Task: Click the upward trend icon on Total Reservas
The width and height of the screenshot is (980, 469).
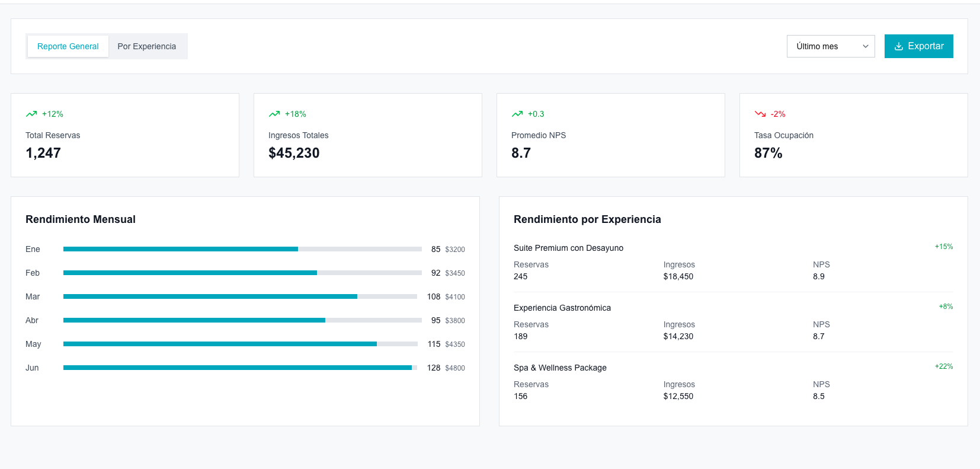Action: [x=31, y=114]
